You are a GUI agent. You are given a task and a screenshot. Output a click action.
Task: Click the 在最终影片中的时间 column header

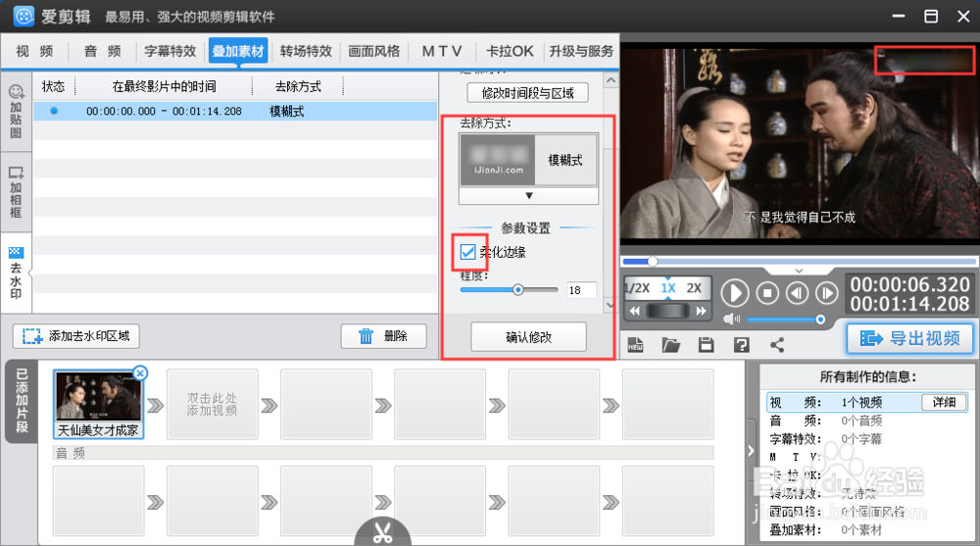164,86
